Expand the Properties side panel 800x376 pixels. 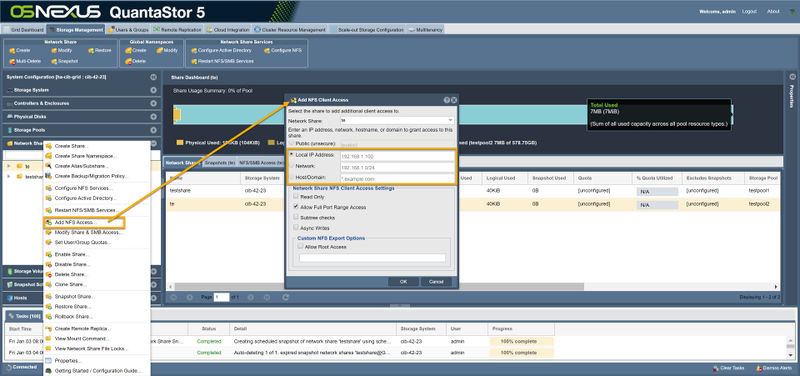point(792,77)
